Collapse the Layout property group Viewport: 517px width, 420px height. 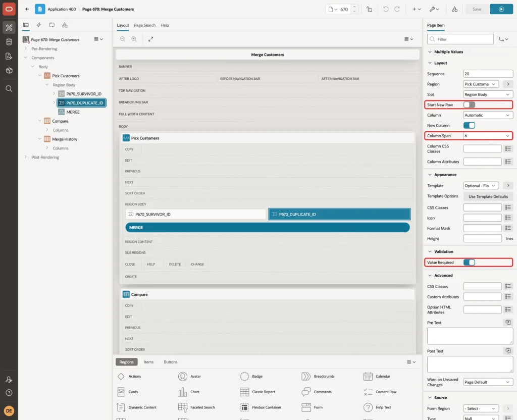click(430, 63)
